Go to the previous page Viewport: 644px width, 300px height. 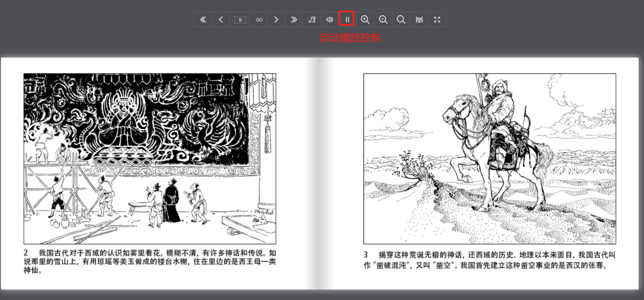click(221, 20)
